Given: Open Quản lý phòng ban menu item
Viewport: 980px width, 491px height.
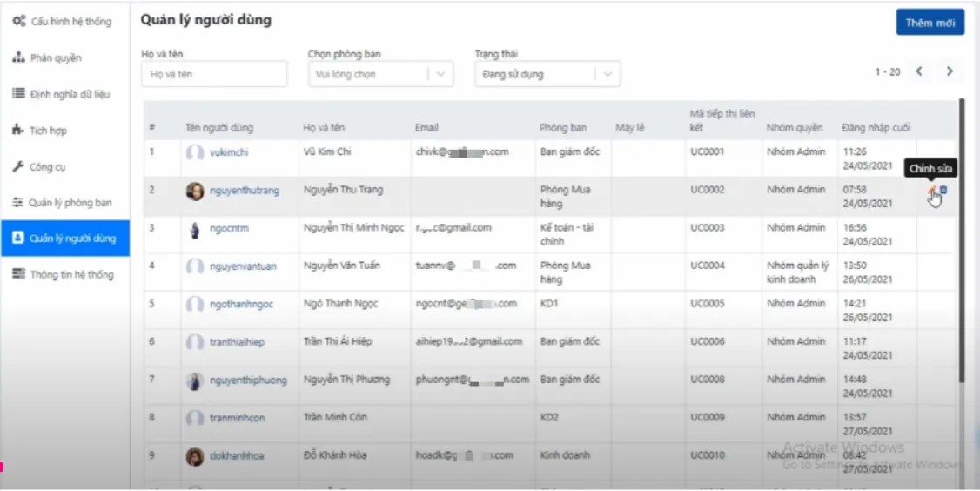Looking at the screenshot, I should 65,203.
